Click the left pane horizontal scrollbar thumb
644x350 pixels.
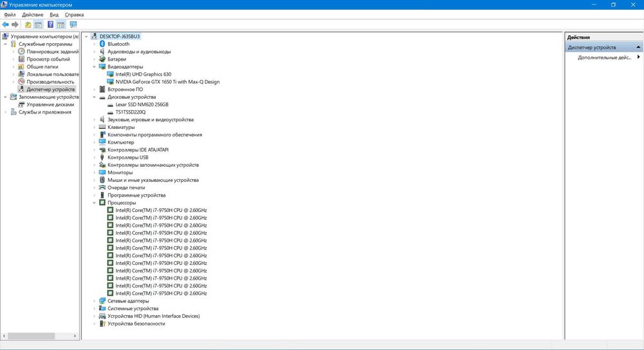[31, 336]
